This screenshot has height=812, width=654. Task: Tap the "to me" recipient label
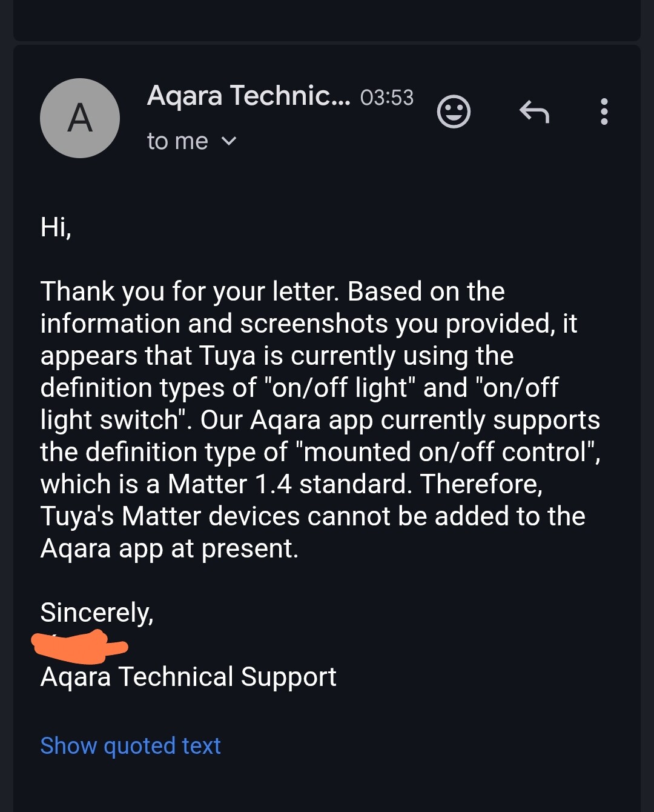(177, 141)
